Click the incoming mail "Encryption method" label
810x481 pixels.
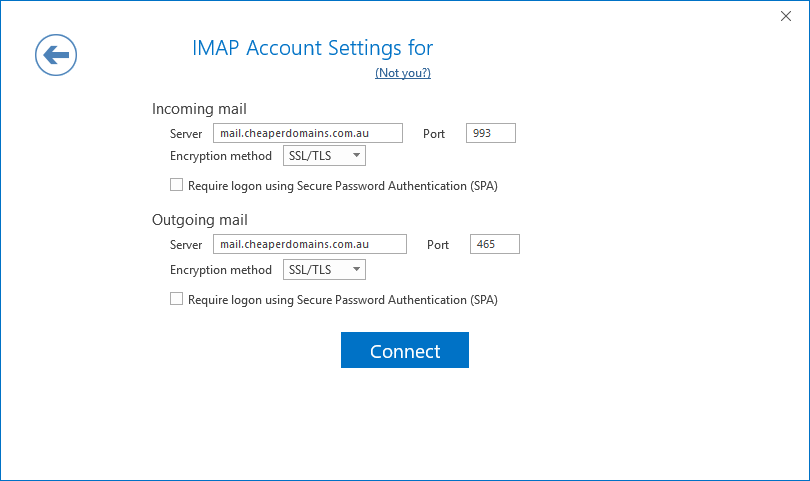click(221, 156)
